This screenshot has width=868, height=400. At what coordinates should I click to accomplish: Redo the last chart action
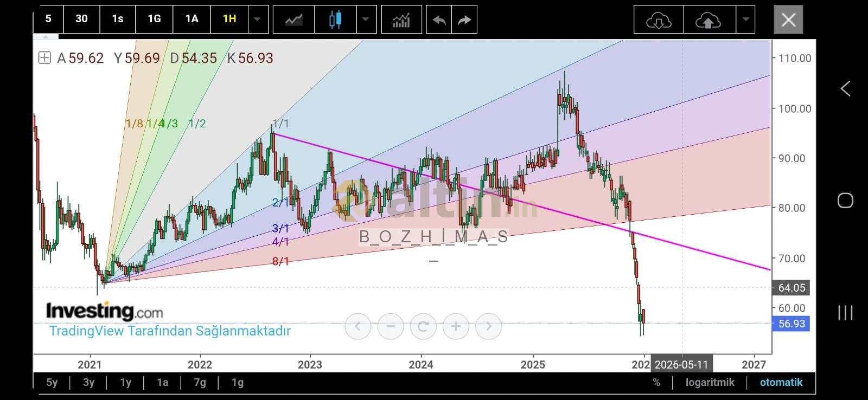464,20
